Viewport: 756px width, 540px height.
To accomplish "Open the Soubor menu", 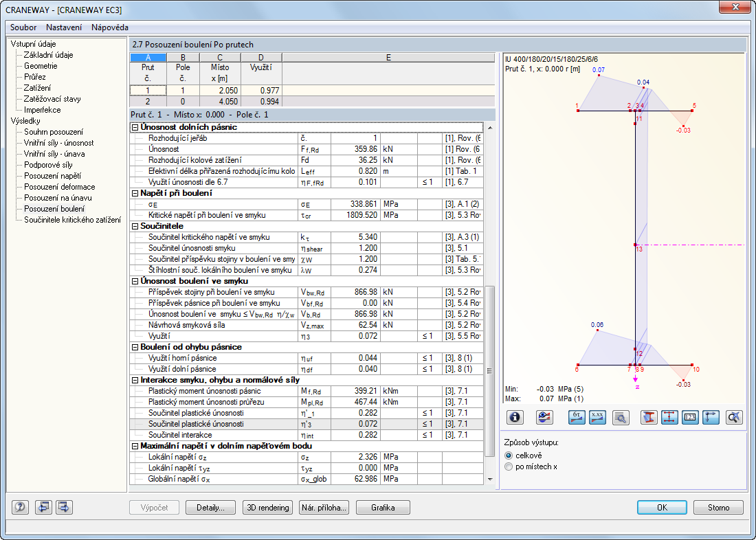I will pyautogui.click(x=23, y=27).
